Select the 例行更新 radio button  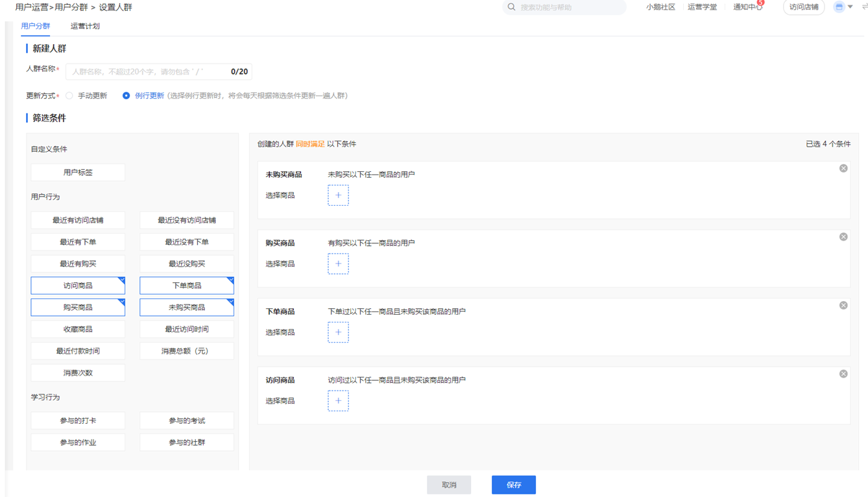127,95
